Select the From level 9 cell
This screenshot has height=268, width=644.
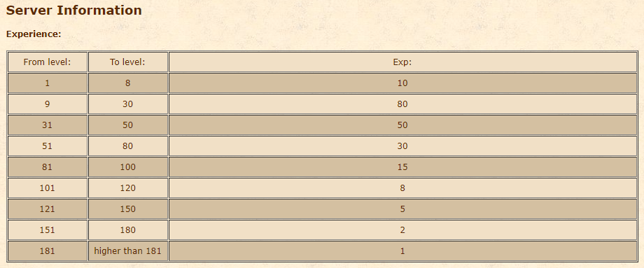(48, 104)
